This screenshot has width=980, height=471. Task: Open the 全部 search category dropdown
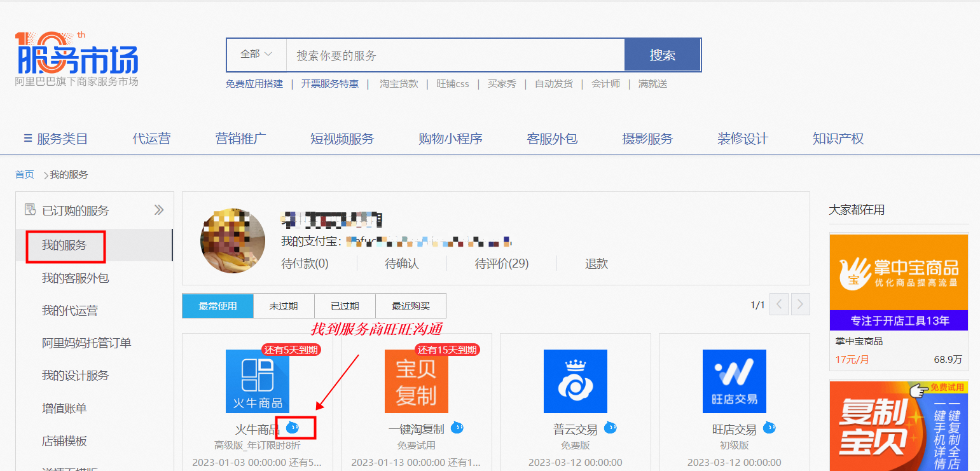point(256,55)
